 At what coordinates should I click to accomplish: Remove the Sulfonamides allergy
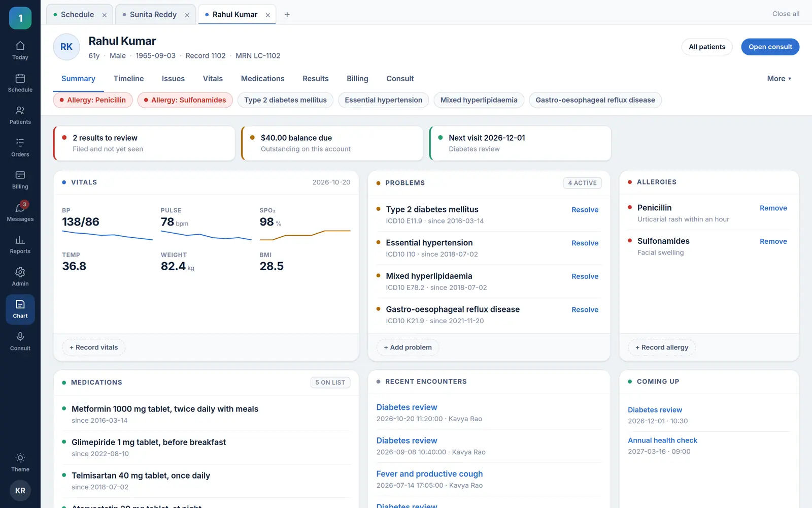pos(773,241)
